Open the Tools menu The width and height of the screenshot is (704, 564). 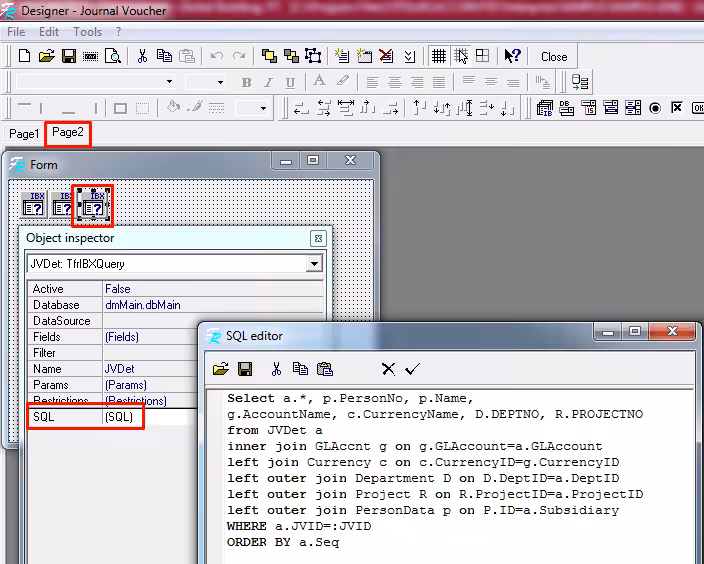pos(88,32)
